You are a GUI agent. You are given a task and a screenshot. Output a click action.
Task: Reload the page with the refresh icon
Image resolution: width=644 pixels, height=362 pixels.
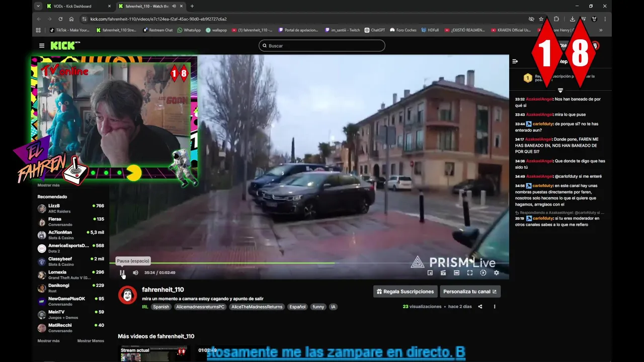pyautogui.click(x=60, y=19)
